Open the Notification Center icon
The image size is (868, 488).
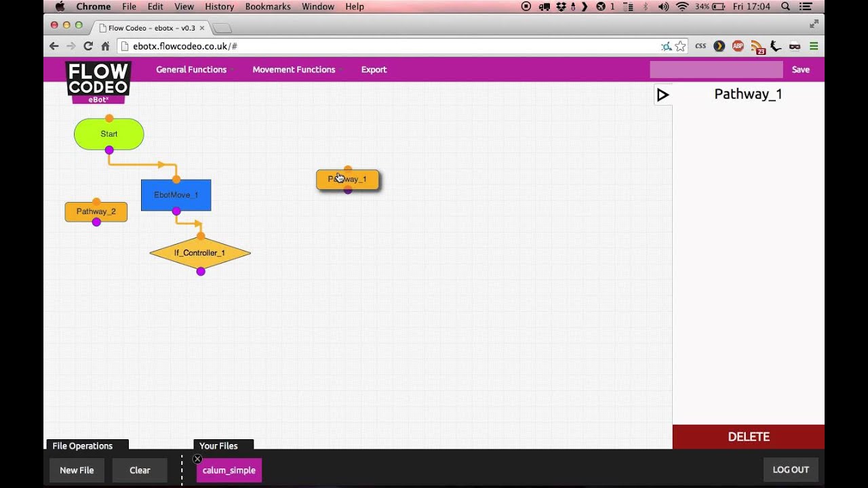pyautogui.click(x=806, y=7)
